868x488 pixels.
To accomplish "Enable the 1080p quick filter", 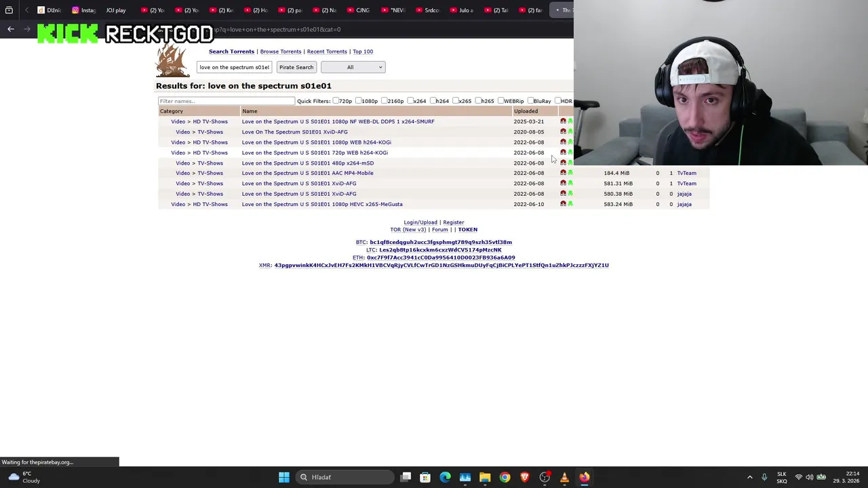I will click(358, 101).
